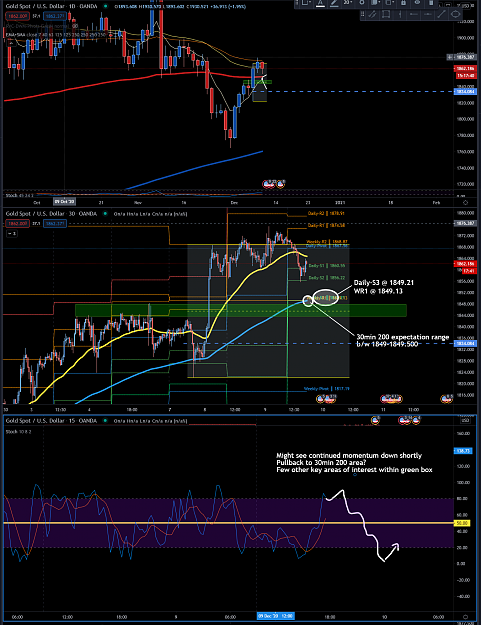Image resolution: width=481 pixels, height=625 pixels.
Task: Select the Weekly Pivot 1817 label
Action: [327, 389]
